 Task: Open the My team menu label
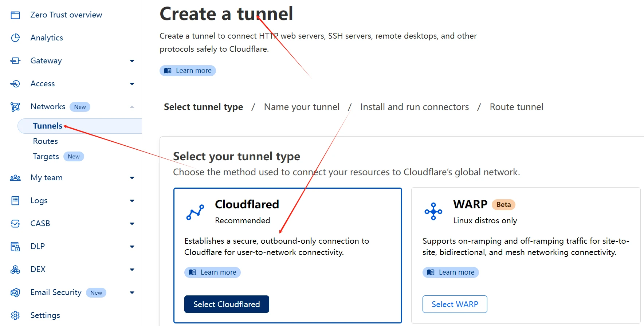click(47, 178)
